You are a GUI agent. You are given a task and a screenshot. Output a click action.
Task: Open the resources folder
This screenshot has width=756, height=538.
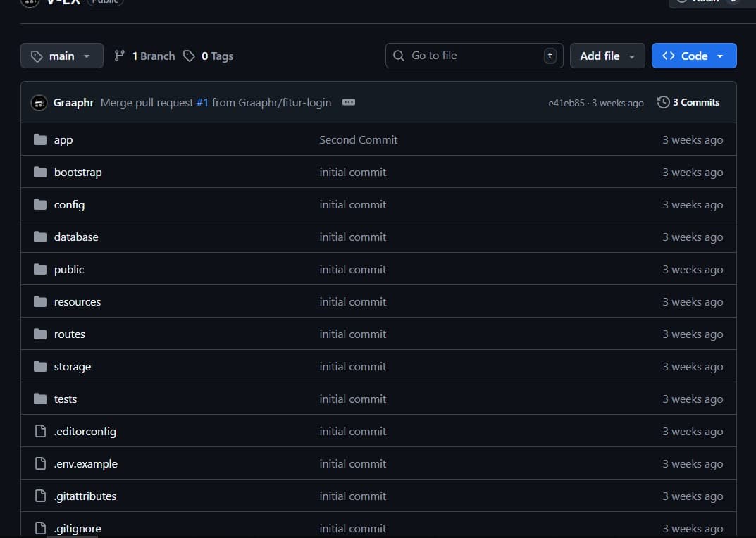pyautogui.click(x=77, y=302)
